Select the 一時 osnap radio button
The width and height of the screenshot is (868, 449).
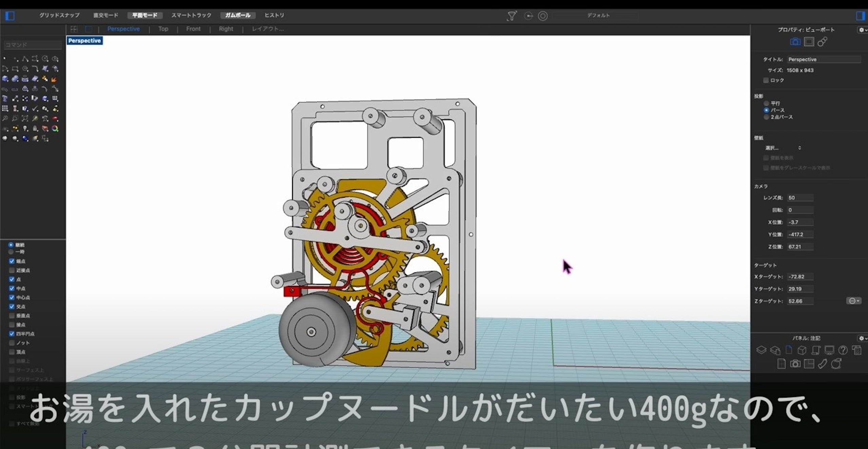point(11,252)
